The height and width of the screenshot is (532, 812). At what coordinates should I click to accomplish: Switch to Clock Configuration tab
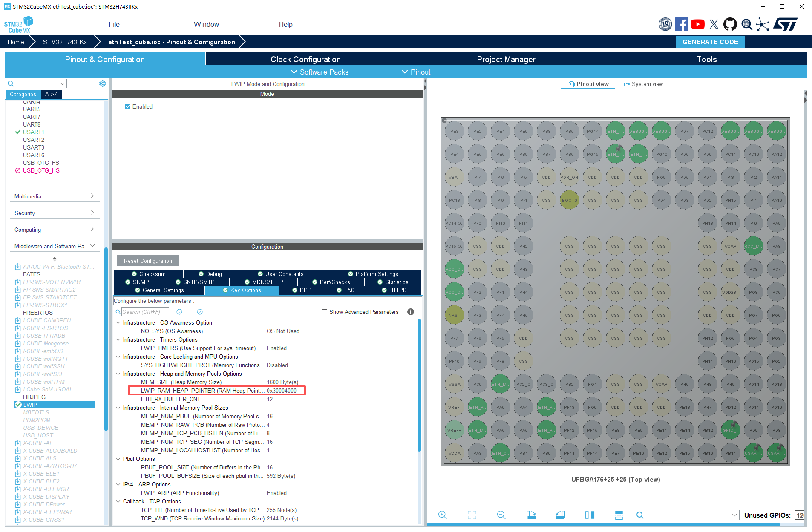(305, 59)
